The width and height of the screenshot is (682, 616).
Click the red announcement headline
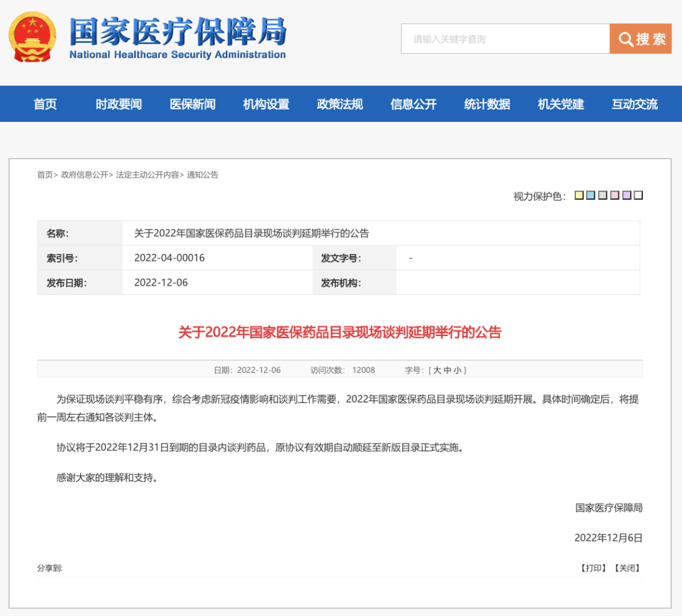point(340,332)
